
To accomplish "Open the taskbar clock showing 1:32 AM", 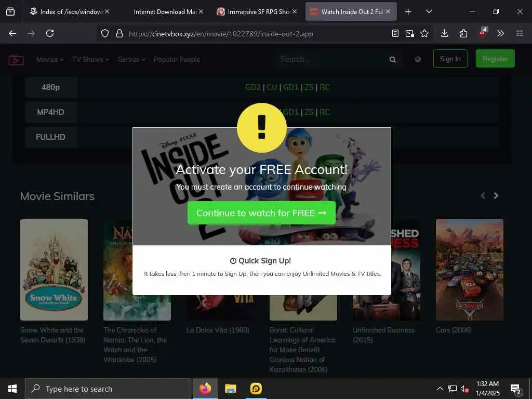I will point(487,389).
